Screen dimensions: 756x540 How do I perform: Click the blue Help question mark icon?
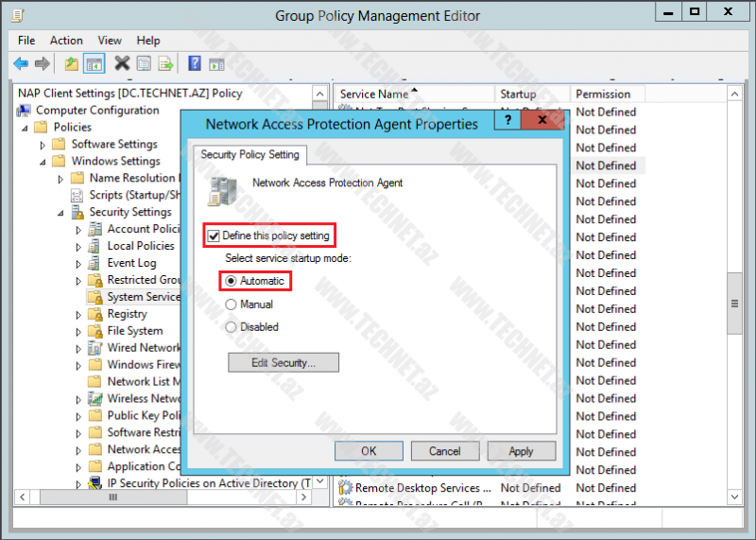(x=195, y=63)
